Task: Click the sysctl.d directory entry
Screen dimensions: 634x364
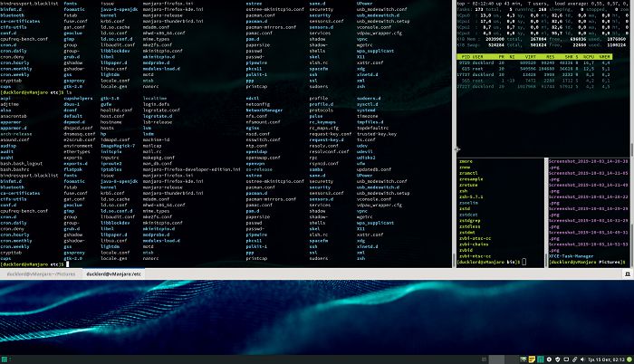Action: 367,104
